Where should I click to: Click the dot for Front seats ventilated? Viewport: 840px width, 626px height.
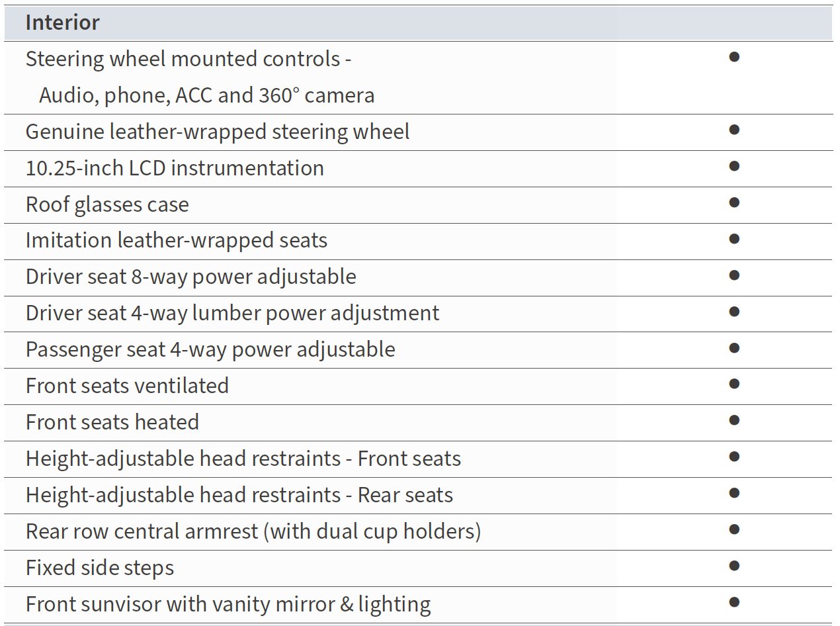coord(734,384)
